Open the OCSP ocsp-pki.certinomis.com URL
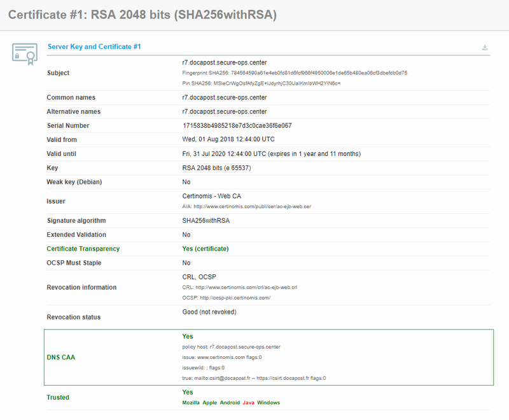Screen dimensions: 509x420 235,298
